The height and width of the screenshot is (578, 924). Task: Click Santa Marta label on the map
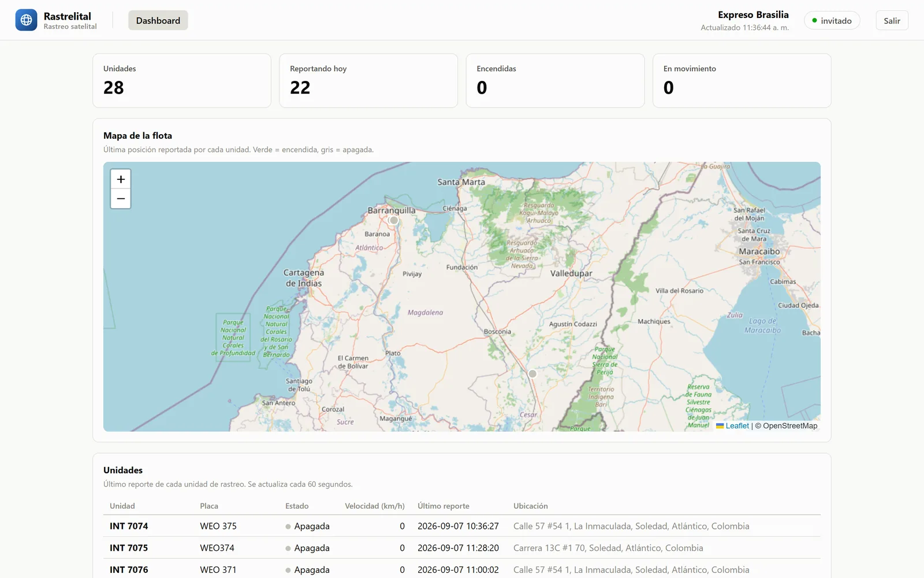(x=461, y=182)
